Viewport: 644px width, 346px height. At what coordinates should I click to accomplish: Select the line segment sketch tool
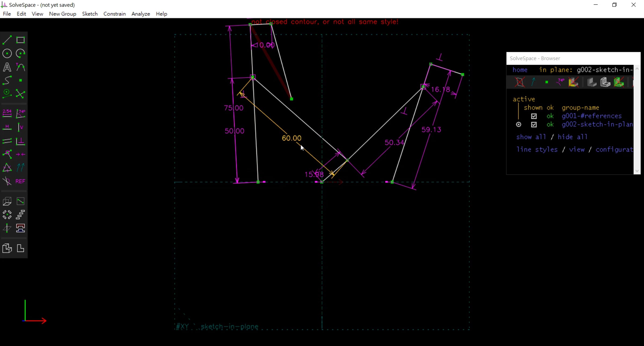point(7,40)
